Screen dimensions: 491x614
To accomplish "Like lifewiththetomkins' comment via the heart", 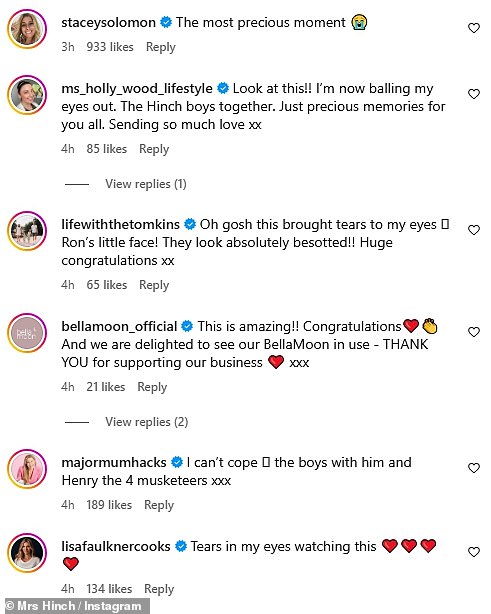I will (x=474, y=230).
